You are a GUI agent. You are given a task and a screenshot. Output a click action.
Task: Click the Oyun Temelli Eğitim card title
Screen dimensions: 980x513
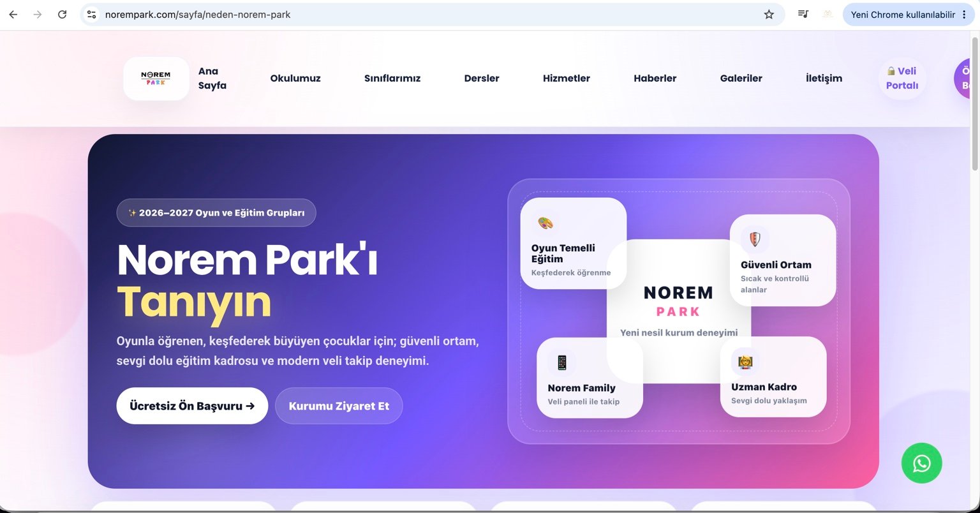563,253
